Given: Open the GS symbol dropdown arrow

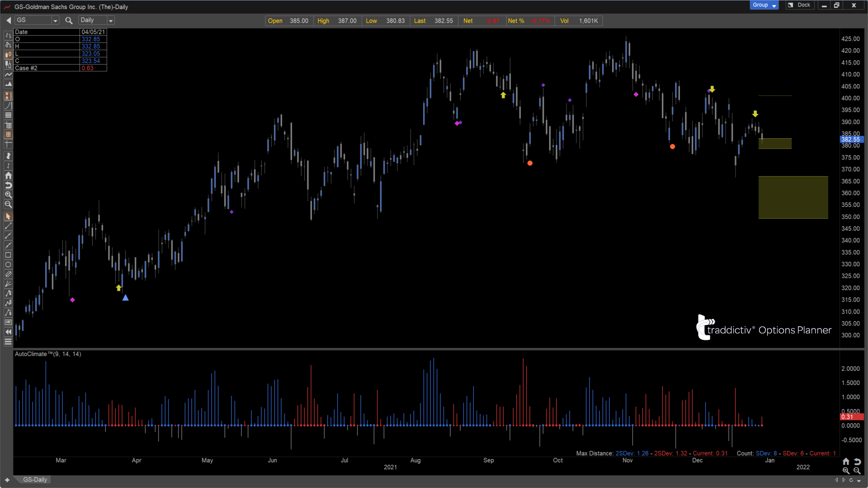Looking at the screenshot, I should tap(55, 20).
